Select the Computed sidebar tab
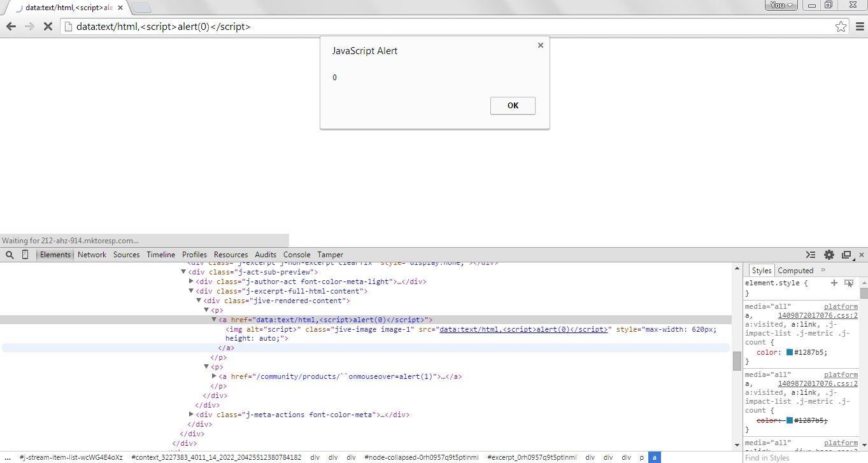868x463 pixels. 795,270
